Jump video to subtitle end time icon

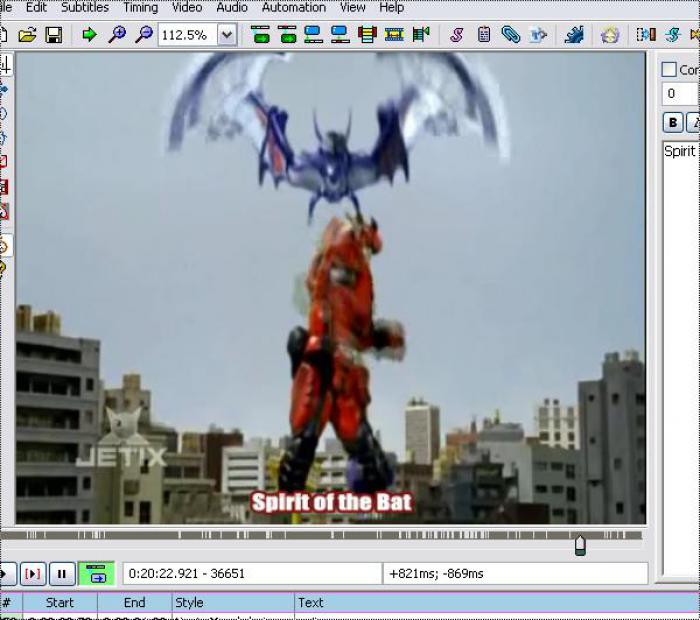tap(287, 34)
